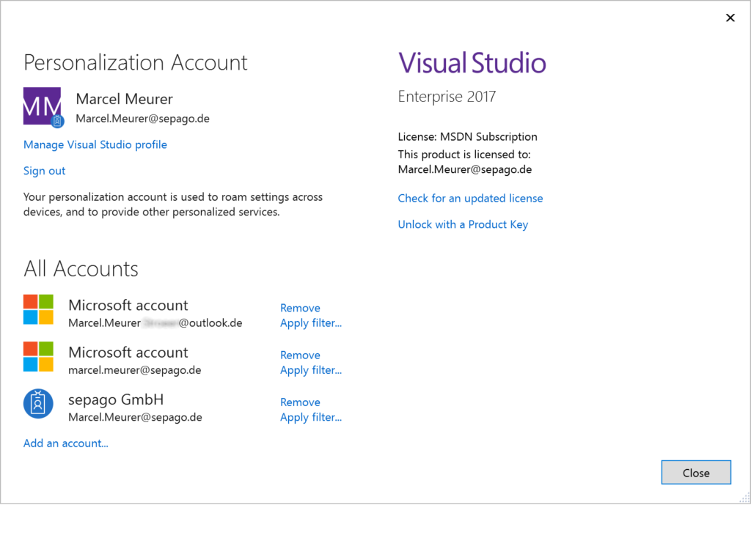
Task: Click the Close button
Action: (x=696, y=473)
